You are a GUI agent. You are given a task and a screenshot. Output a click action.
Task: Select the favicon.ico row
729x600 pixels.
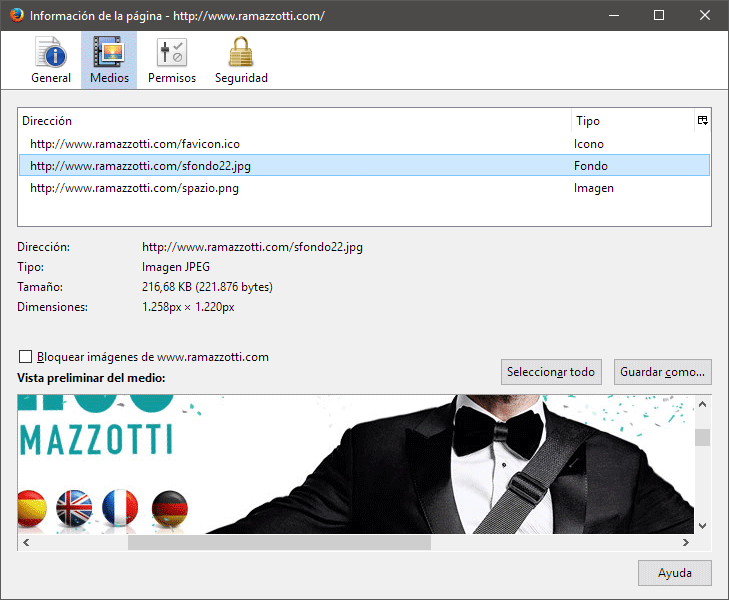pyautogui.click(x=364, y=144)
